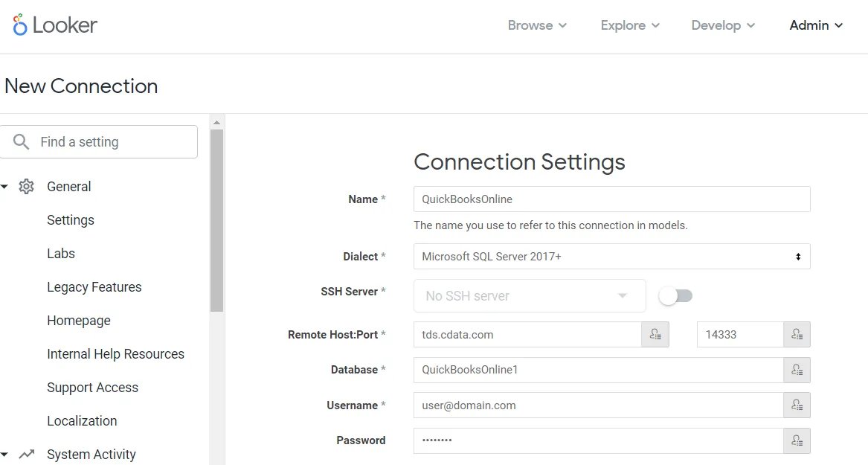This screenshot has width=868, height=465.
Task: Click the search magnifier icon in sidebar
Action: click(22, 141)
